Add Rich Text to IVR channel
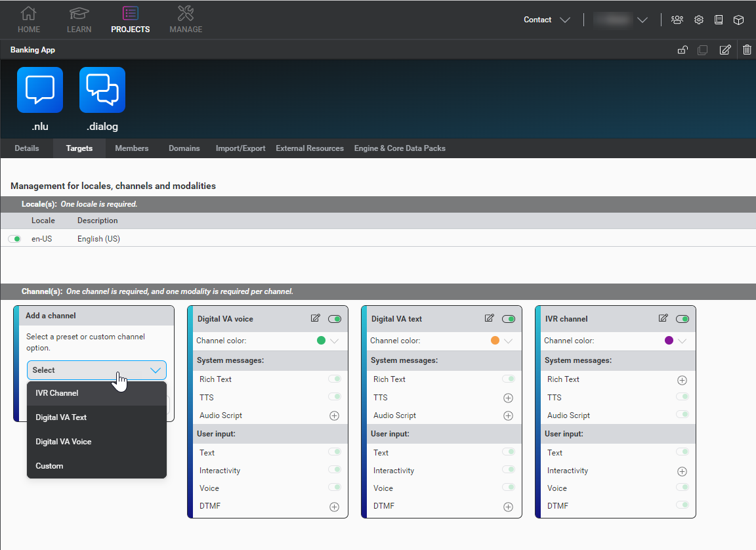The height and width of the screenshot is (550, 756). coord(682,380)
